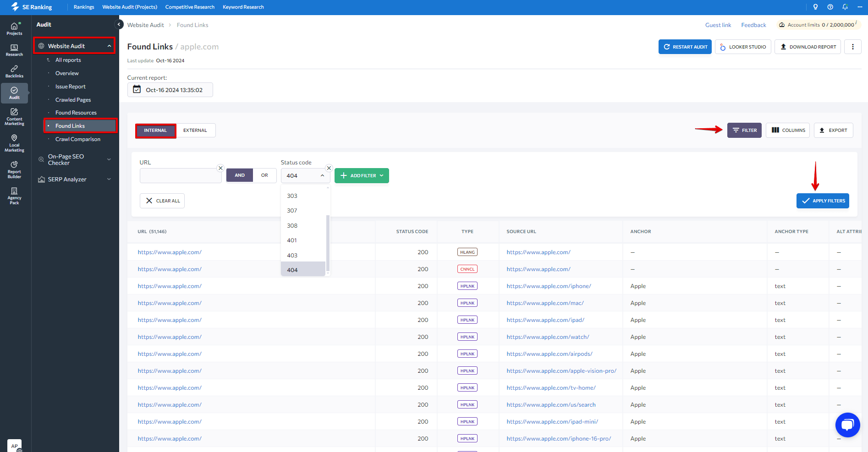Choose 303 from status code list

coord(303,196)
